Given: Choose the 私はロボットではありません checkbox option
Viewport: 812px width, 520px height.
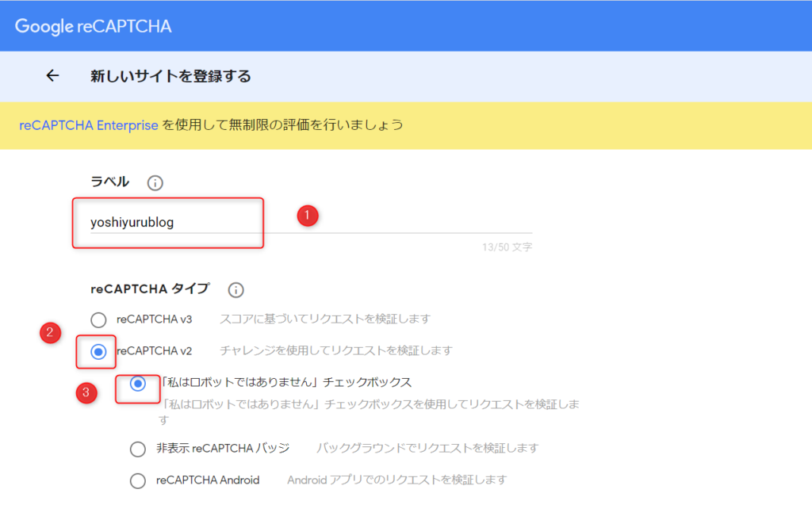Looking at the screenshot, I should point(138,384).
